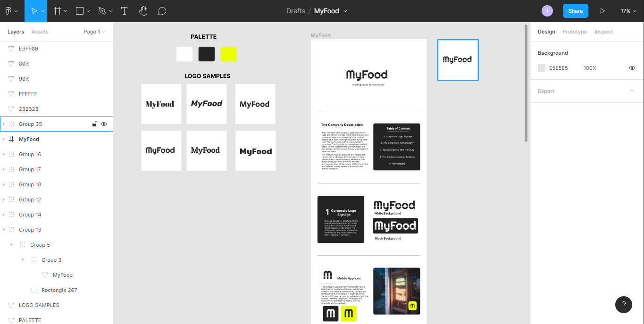Select the Text tool

(125, 11)
